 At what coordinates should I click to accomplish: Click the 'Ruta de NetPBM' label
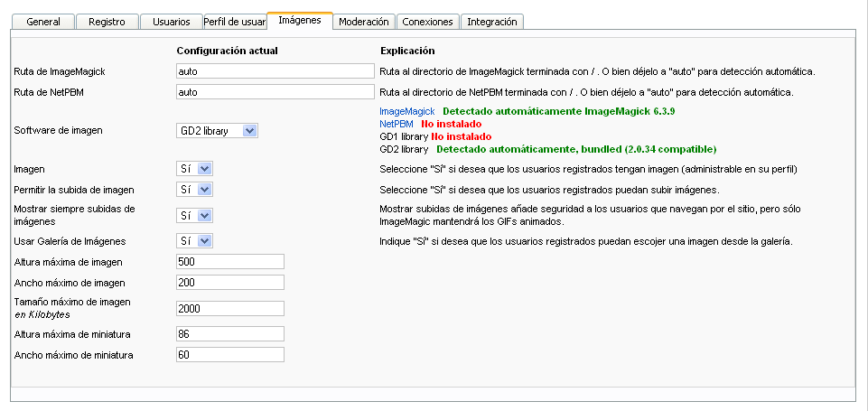tap(50, 92)
